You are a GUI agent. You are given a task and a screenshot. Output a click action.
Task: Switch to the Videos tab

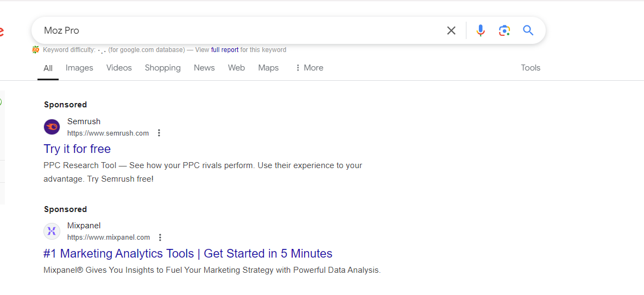click(119, 68)
